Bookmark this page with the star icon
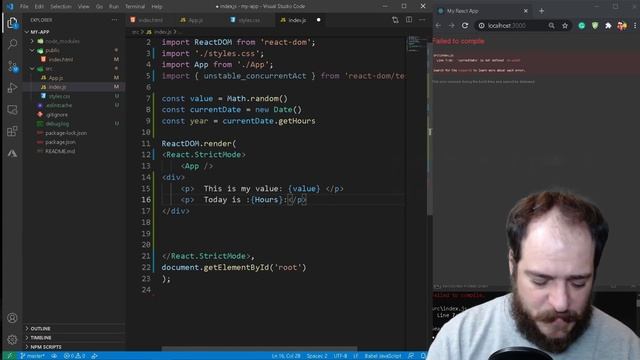This screenshot has height=360, width=640. coord(565,26)
